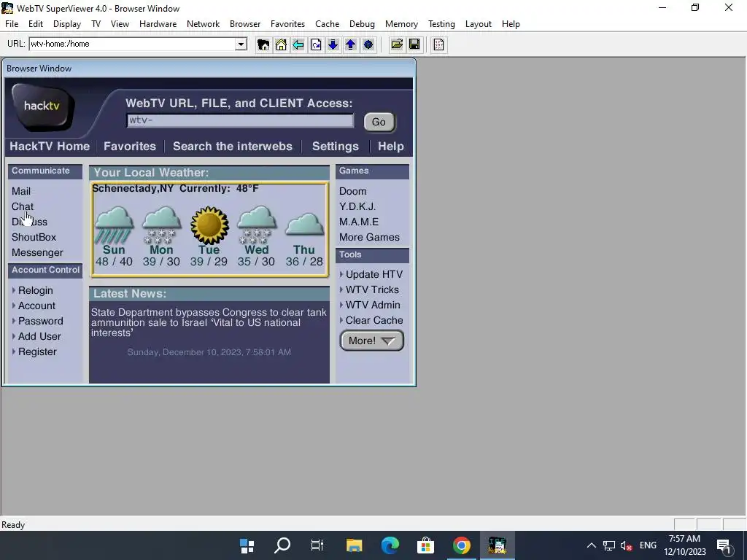Viewport: 747px width, 560px height.
Task: Click the WTV Admin link
Action: click(x=373, y=306)
